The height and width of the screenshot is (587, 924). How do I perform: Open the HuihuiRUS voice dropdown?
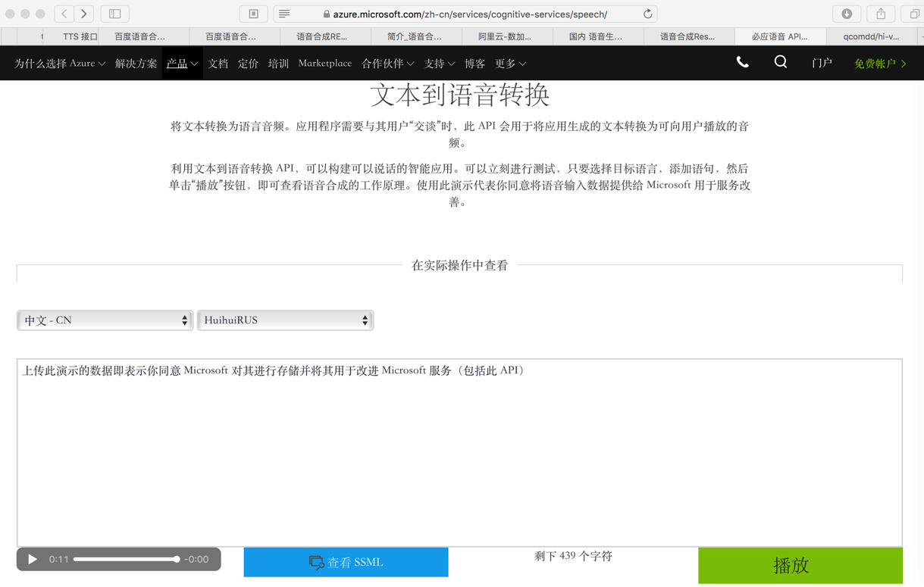point(285,320)
